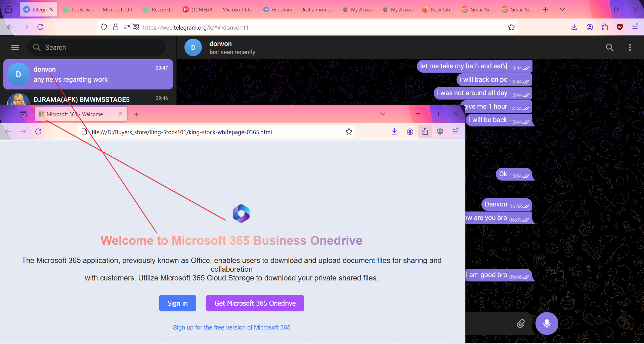Viewport: 644px width, 344px height.
Task: Switch to the tools list tab
Action: 79,9
